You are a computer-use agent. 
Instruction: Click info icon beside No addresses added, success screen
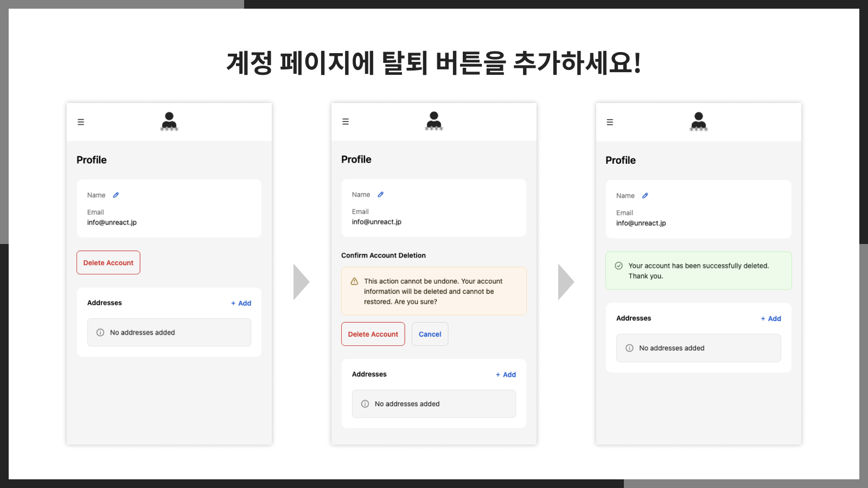pyautogui.click(x=629, y=348)
